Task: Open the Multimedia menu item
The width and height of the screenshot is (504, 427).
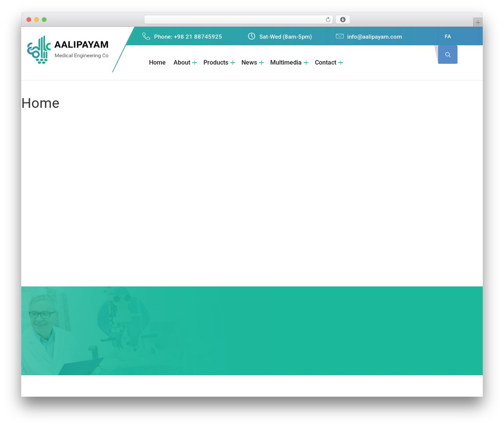Action: [x=286, y=63]
